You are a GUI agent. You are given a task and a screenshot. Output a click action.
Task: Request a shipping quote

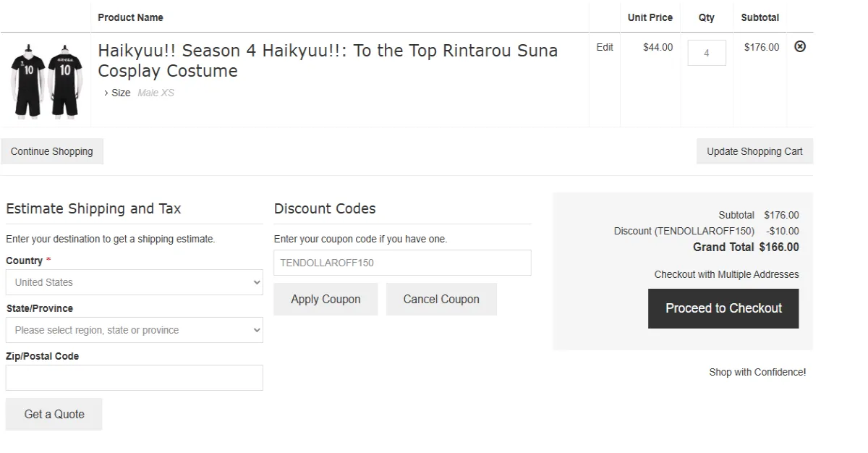click(x=54, y=413)
